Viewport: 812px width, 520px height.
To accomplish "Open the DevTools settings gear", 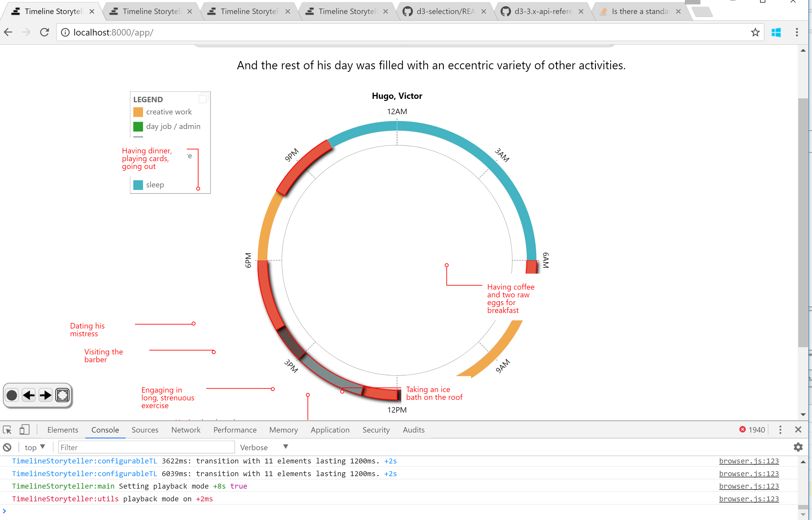I will coord(798,447).
